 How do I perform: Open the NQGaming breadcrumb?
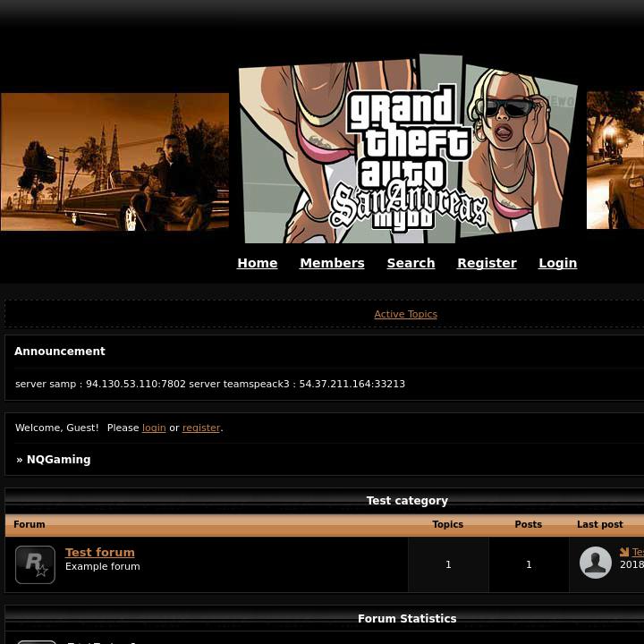click(58, 460)
